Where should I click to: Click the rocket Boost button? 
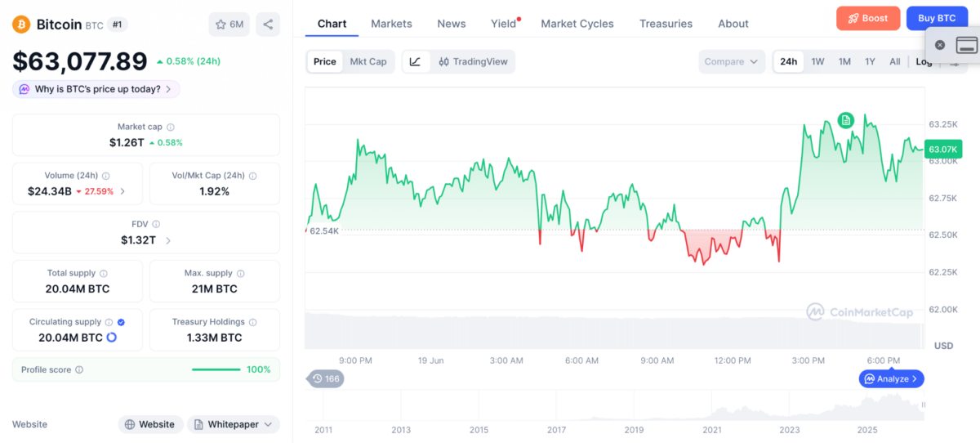[x=868, y=18]
